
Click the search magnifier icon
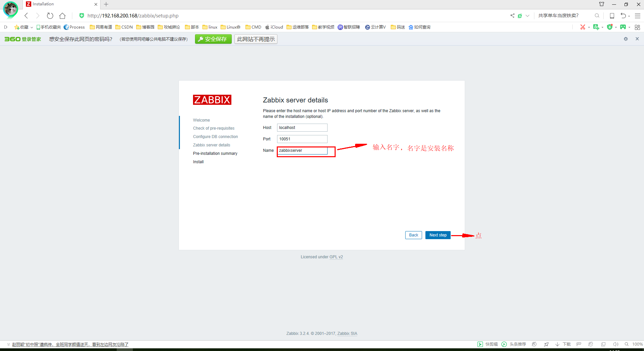tap(597, 15)
